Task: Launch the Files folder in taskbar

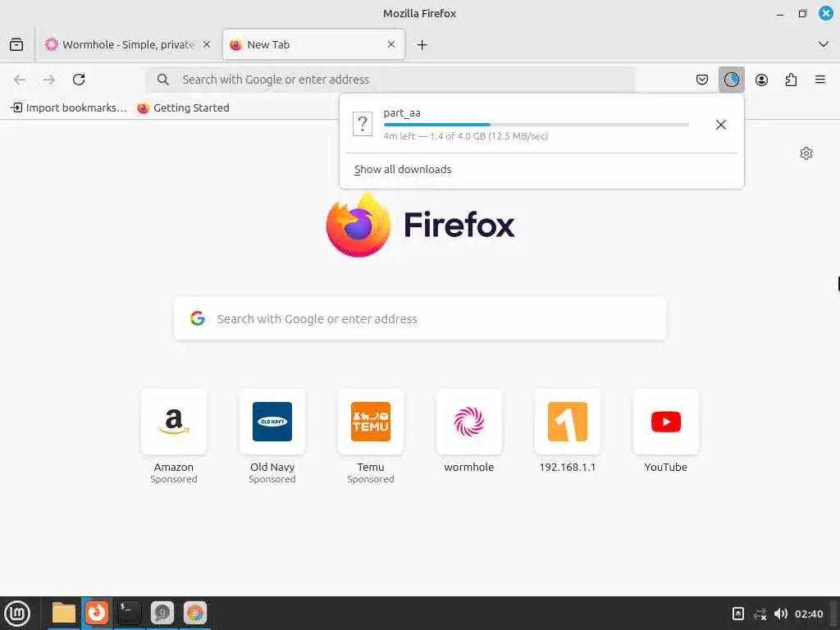Action: click(64, 613)
